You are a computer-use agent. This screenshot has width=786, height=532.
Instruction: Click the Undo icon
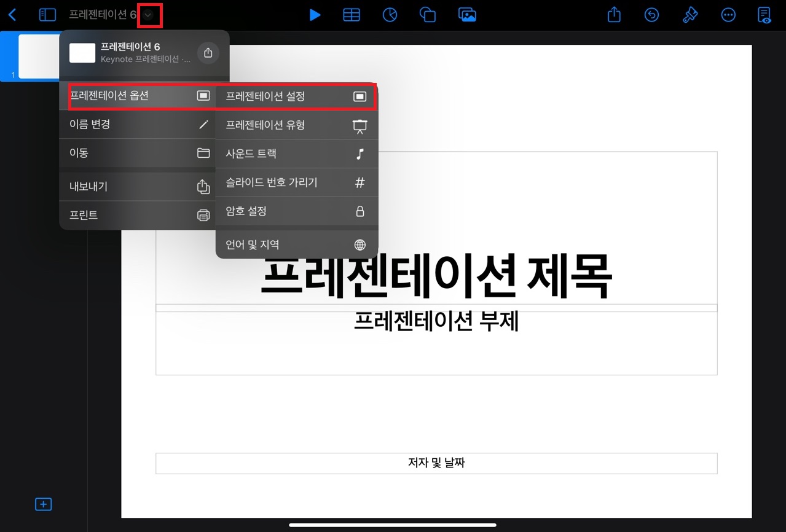[651, 15]
